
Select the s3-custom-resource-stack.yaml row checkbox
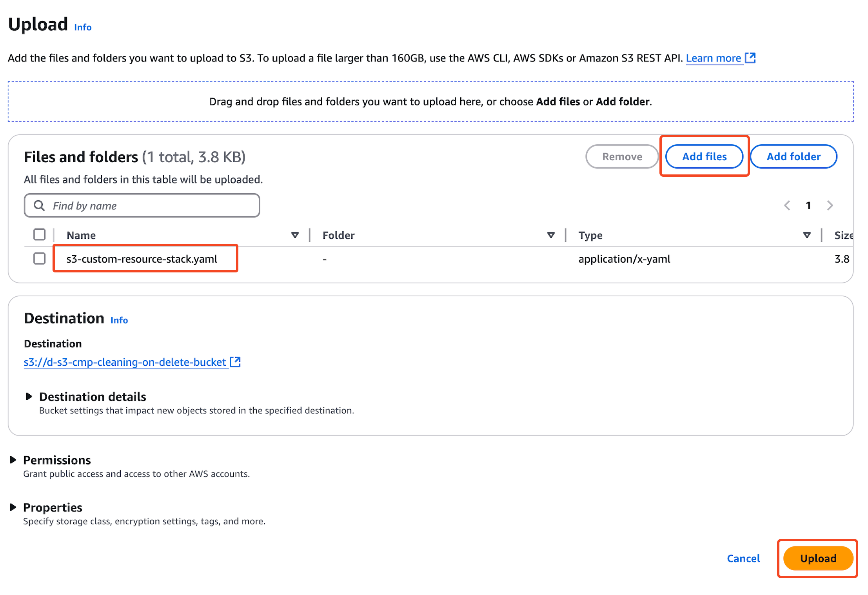[39, 259]
